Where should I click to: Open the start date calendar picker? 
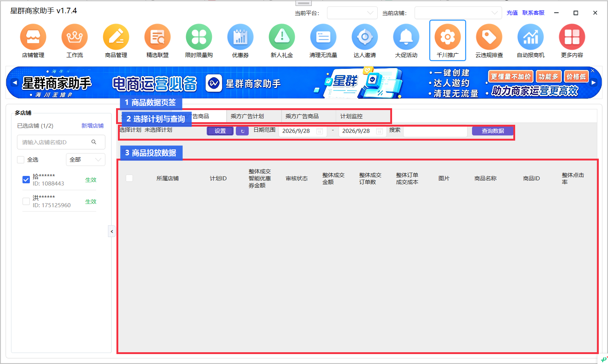pos(320,131)
